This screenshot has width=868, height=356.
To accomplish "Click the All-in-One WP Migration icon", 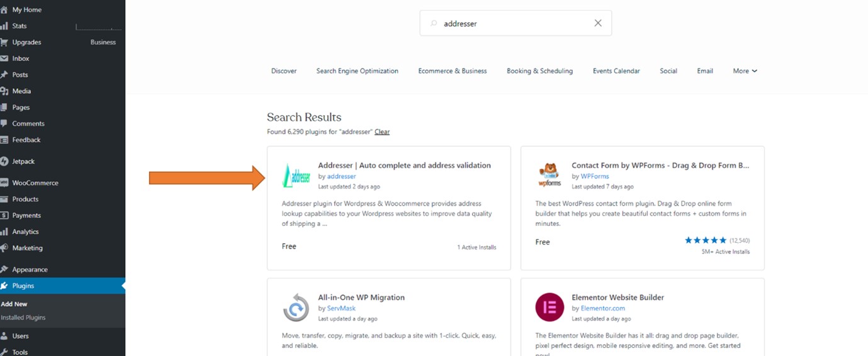I will (x=296, y=308).
